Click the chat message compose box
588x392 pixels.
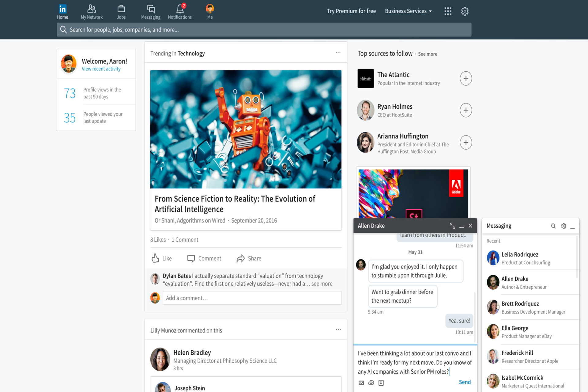click(x=415, y=363)
